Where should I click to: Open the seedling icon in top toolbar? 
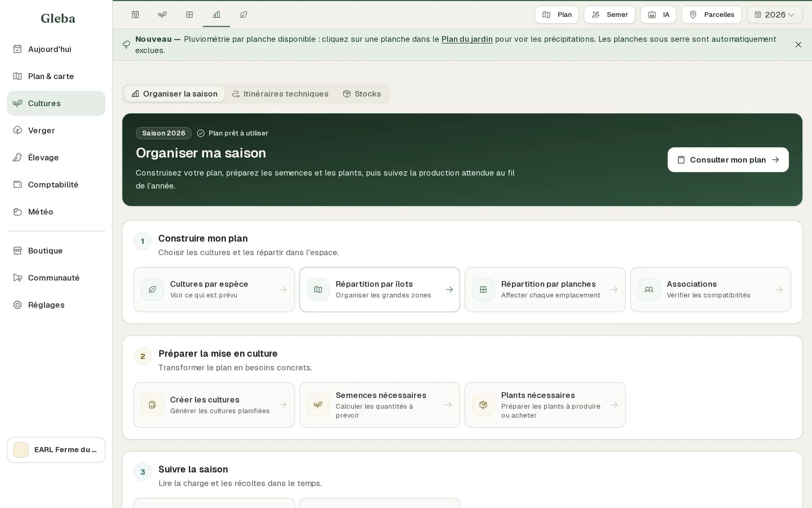point(162,14)
